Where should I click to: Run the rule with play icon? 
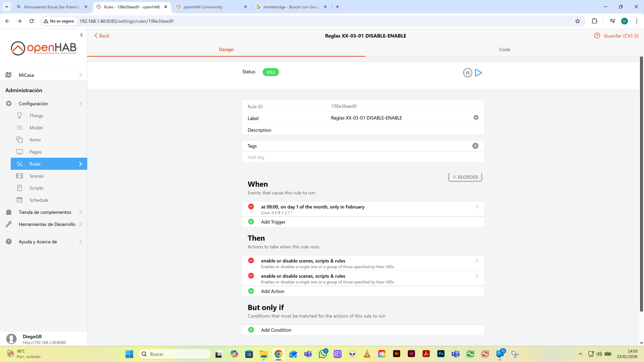coord(478,73)
